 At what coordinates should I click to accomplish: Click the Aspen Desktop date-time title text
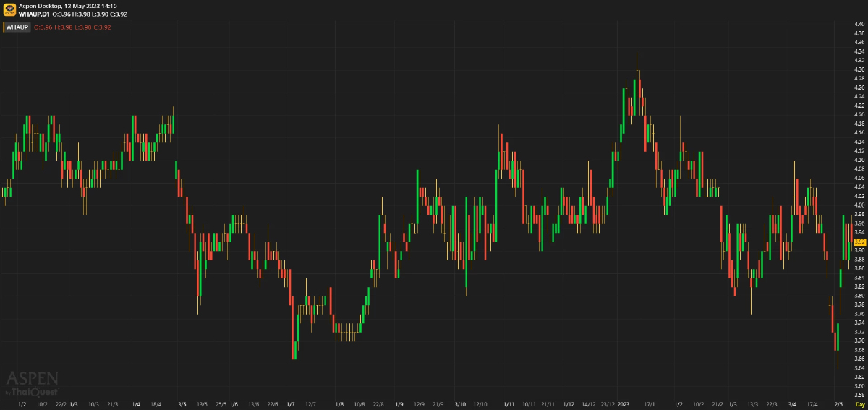pyautogui.click(x=68, y=6)
